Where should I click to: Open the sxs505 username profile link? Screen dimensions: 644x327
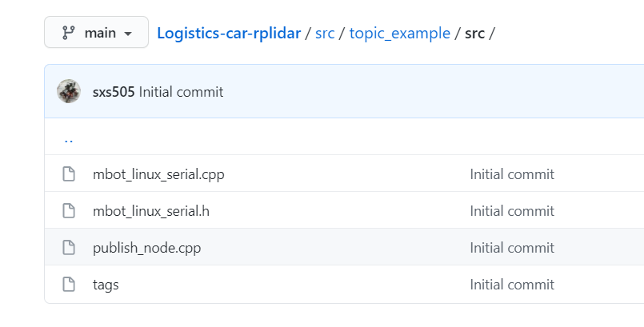click(114, 92)
